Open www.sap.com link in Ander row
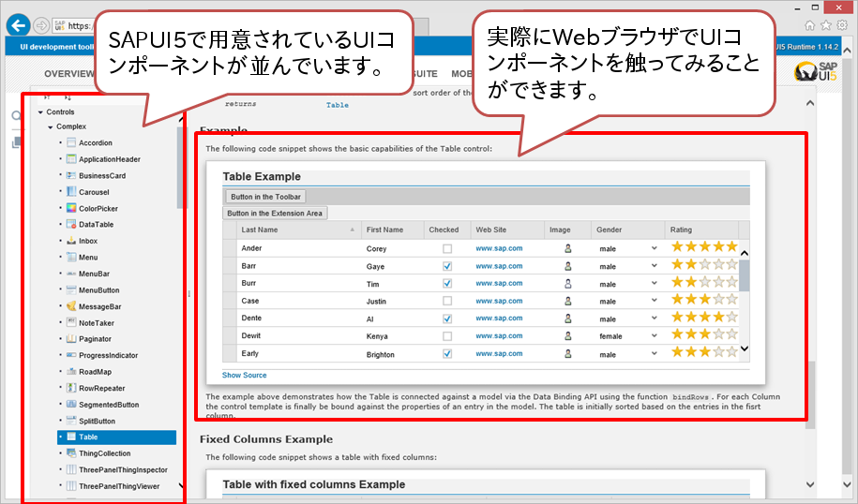858x504 pixels. 499,248
